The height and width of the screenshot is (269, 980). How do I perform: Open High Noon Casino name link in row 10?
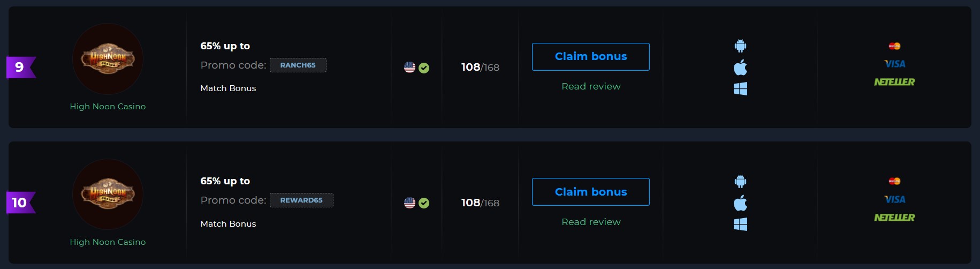point(108,242)
